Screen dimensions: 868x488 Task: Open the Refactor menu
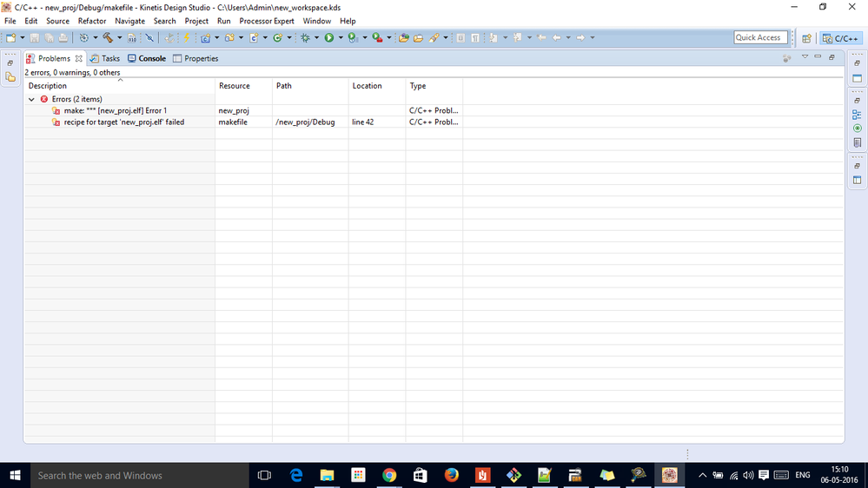point(92,21)
